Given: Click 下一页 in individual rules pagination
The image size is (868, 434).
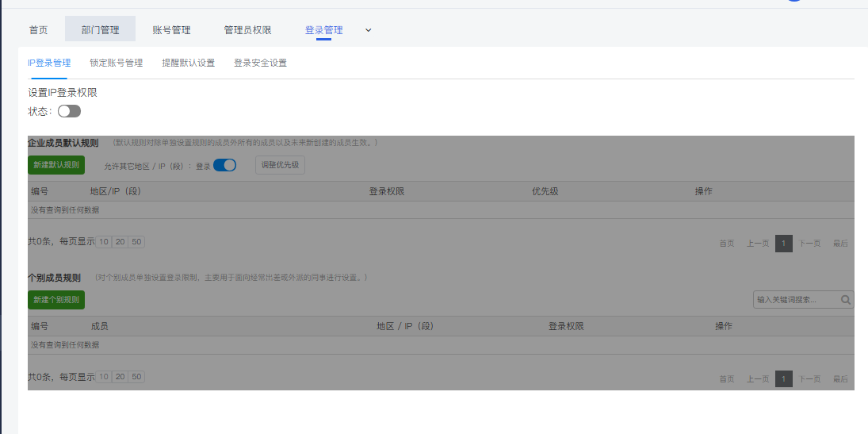Looking at the screenshot, I should [809, 379].
